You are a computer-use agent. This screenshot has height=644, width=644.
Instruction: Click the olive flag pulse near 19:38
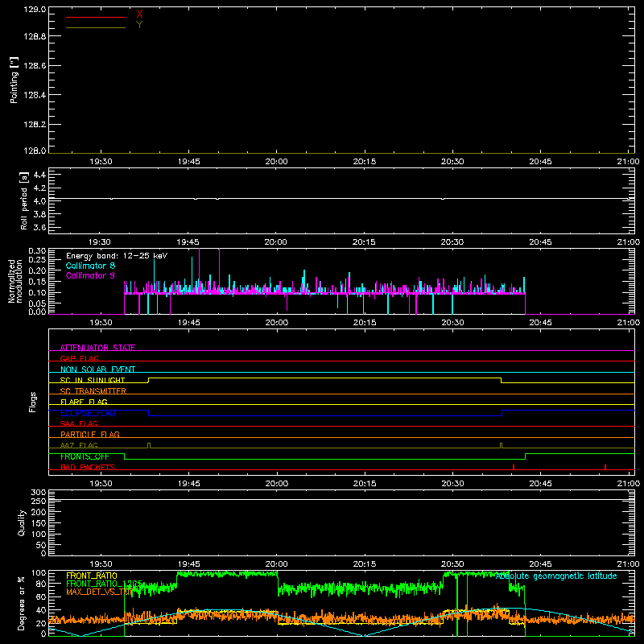(x=149, y=446)
